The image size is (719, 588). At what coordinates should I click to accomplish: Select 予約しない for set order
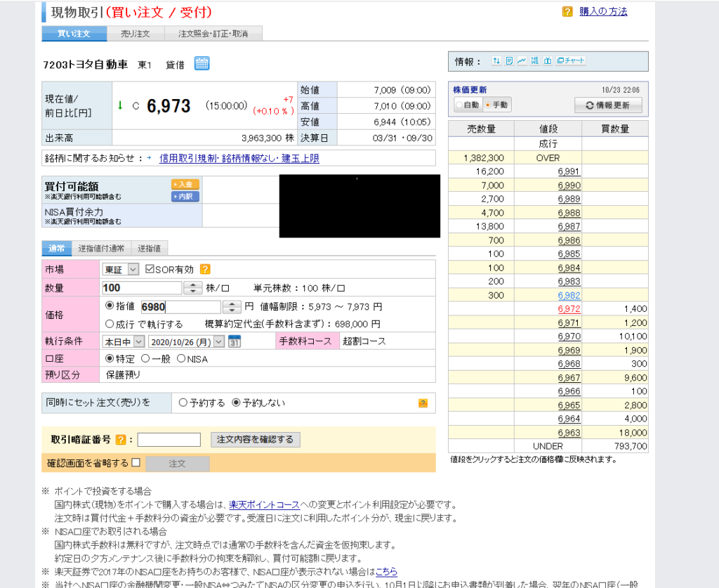tap(236, 403)
